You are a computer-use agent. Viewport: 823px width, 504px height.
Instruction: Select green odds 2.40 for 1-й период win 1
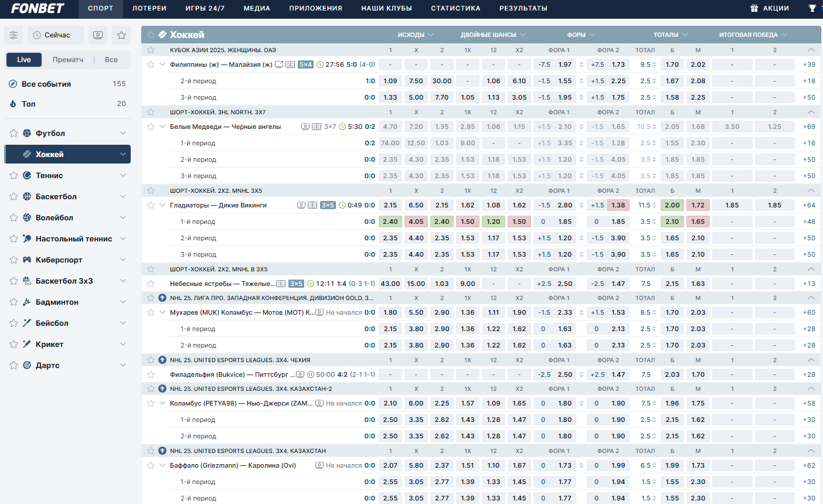click(x=390, y=222)
